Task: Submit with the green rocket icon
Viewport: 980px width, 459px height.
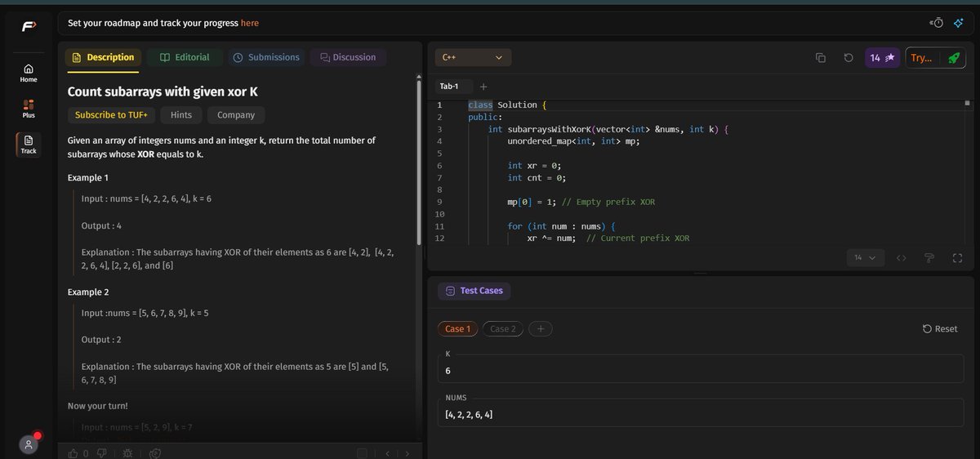Action: point(953,58)
